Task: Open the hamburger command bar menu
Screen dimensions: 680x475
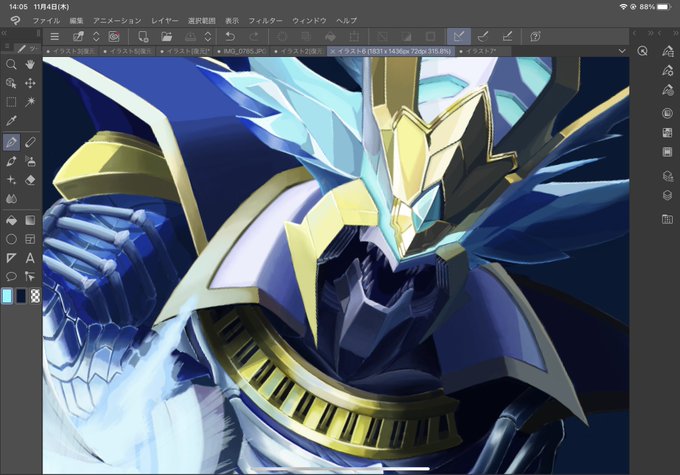Action: click(55, 37)
